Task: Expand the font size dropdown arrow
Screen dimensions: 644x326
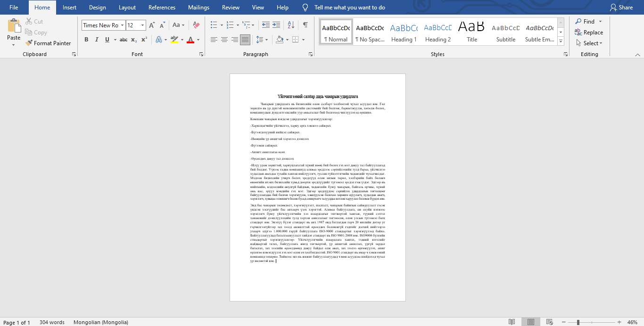Action: click(143, 25)
